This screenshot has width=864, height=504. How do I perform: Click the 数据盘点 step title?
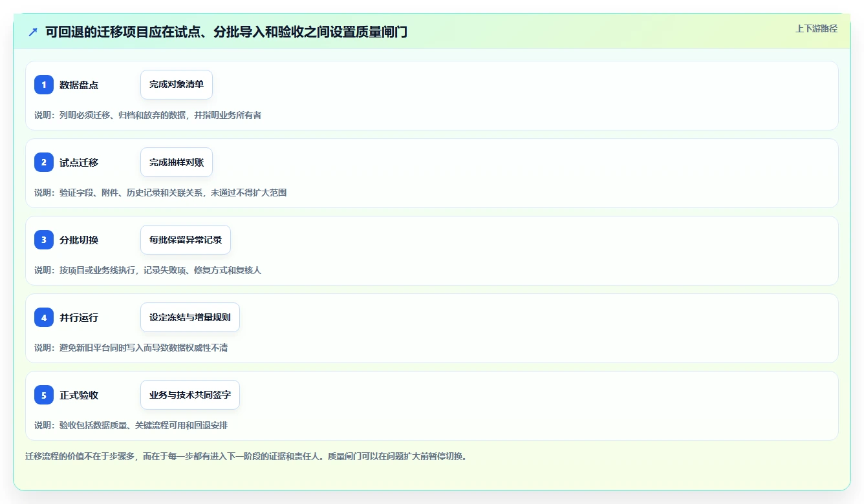(x=79, y=85)
